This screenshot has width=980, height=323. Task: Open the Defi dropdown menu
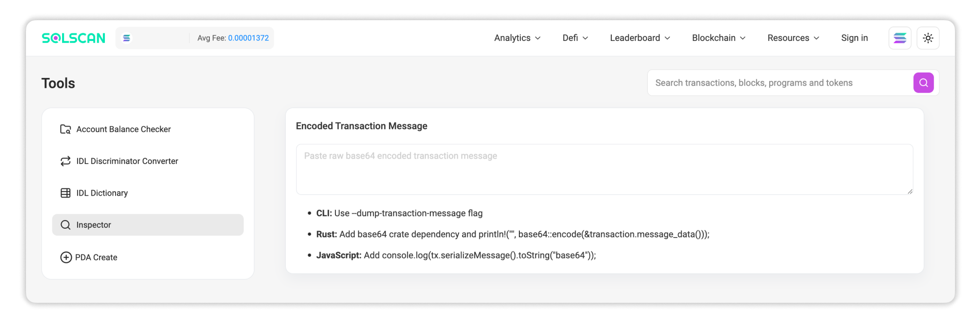tap(575, 38)
